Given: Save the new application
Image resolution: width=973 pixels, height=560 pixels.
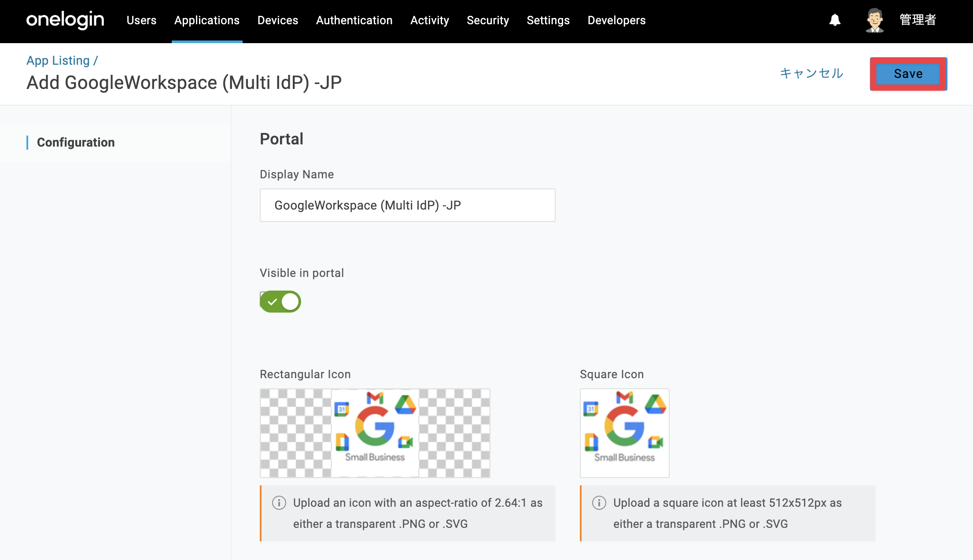Looking at the screenshot, I should [908, 74].
